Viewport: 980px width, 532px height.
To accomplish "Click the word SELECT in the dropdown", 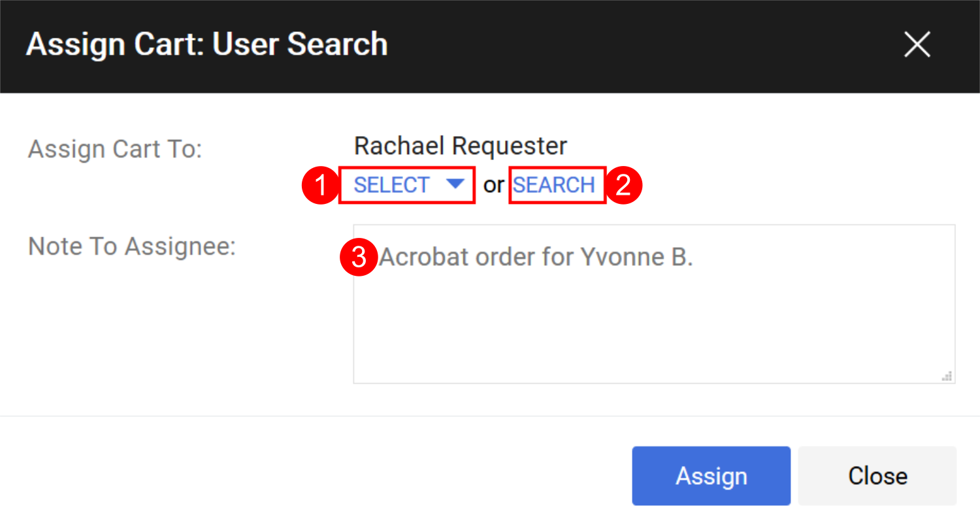I will click(391, 185).
